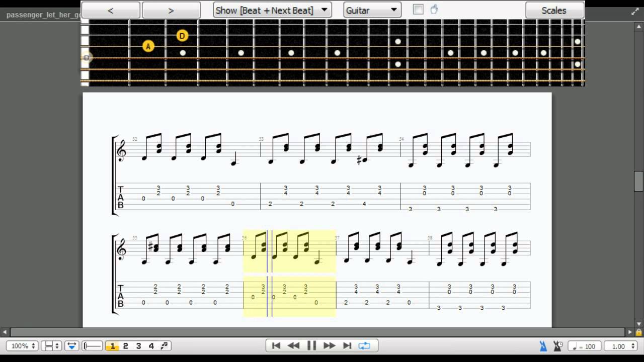Toggle the metronome count-in icon

[x=558, y=346]
